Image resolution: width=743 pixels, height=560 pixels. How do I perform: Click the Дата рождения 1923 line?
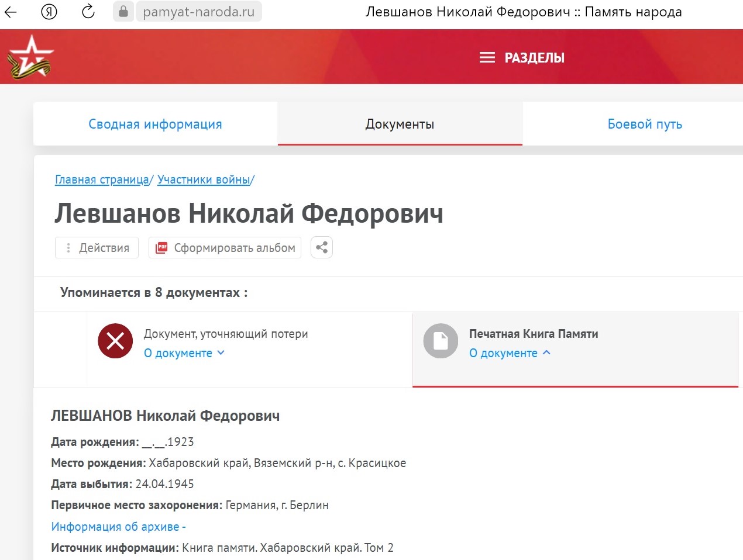tap(122, 442)
